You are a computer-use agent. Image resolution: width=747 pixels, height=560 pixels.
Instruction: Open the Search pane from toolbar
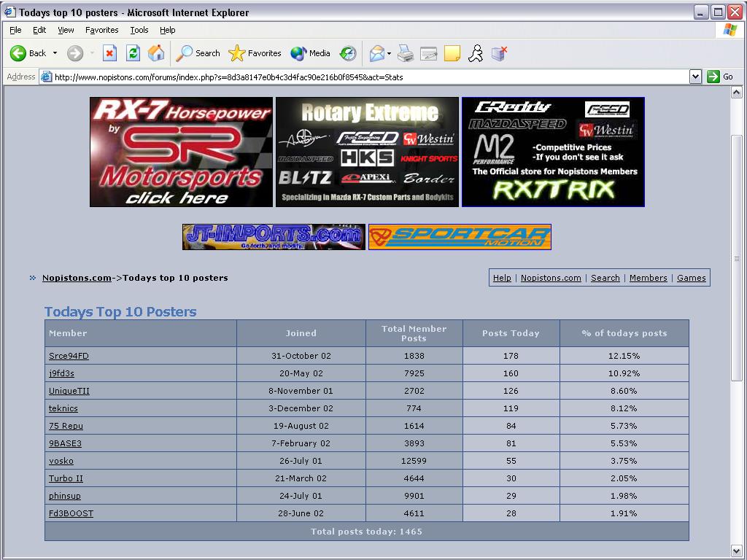198,53
